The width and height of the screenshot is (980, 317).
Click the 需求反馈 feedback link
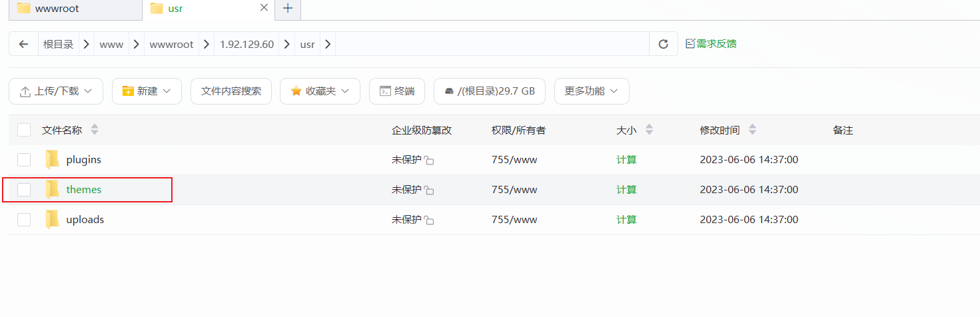click(x=711, y=44)
